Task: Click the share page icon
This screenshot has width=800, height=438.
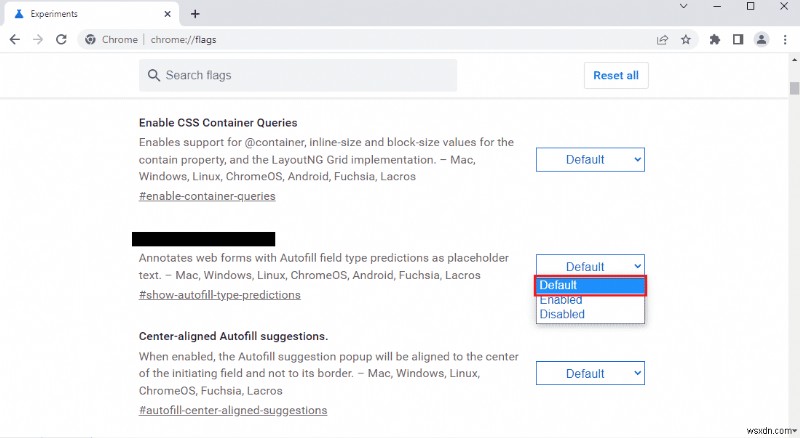Action: coord(662,40)
